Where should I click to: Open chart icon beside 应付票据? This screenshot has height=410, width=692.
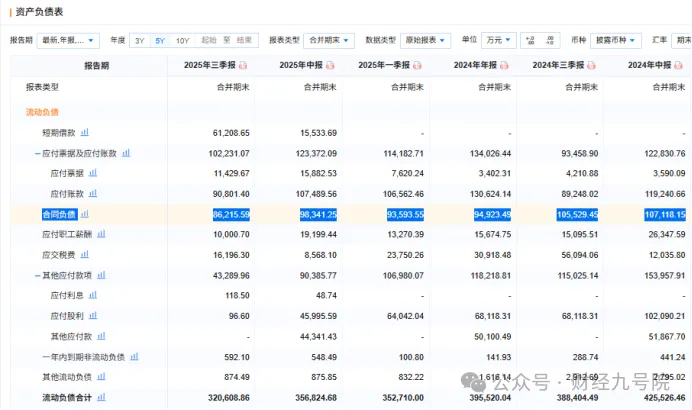93,173
